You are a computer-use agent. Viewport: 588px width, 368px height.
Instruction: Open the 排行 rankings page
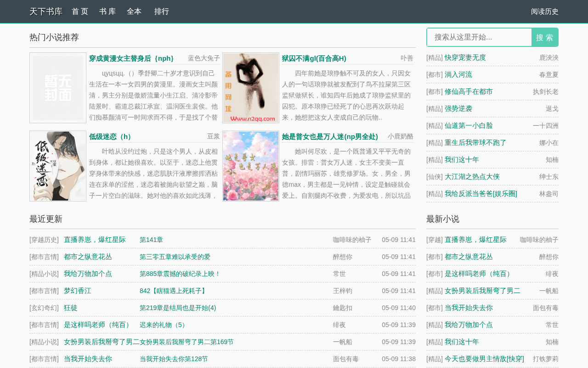tap(162, 11)
